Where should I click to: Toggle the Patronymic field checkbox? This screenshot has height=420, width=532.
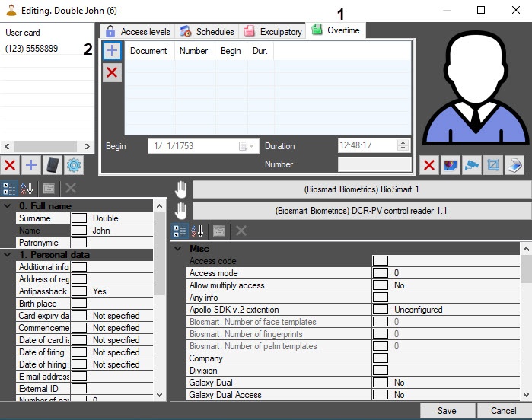click(79, 243)
